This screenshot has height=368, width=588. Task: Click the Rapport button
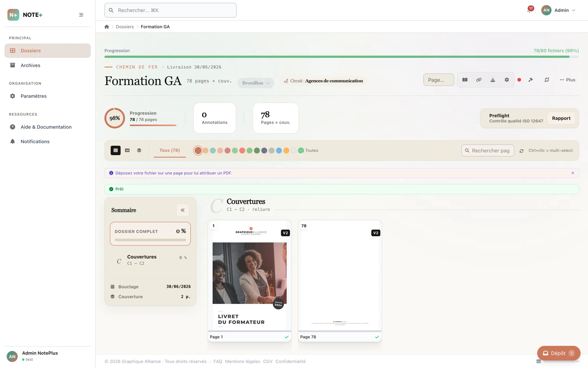(x=561, y=118)
